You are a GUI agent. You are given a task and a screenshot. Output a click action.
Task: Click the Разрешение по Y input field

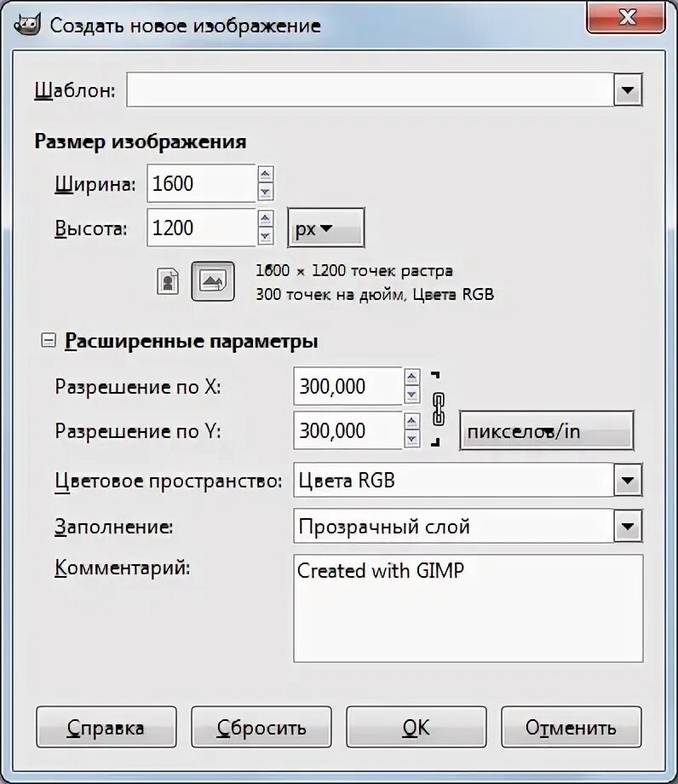point(348,430)
